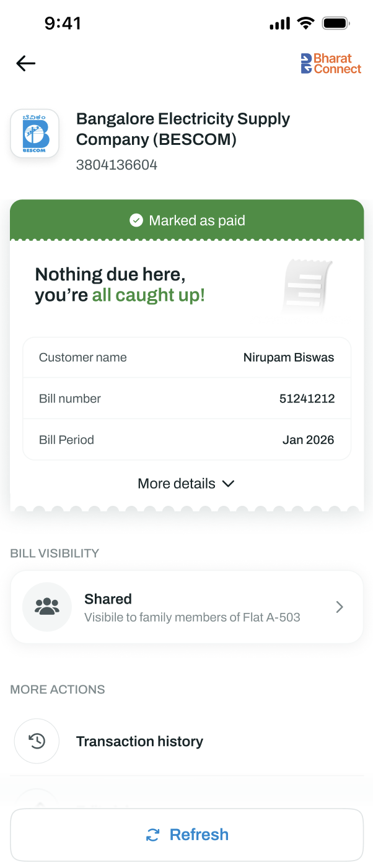
Task: Tap the refresh arrows icon
Action: [x=152, y=835]
